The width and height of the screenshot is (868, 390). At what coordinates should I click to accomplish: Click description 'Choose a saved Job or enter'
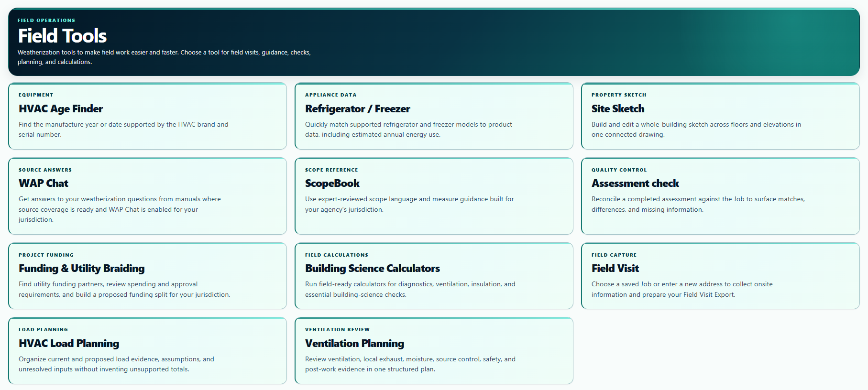[x=682, y=290]
